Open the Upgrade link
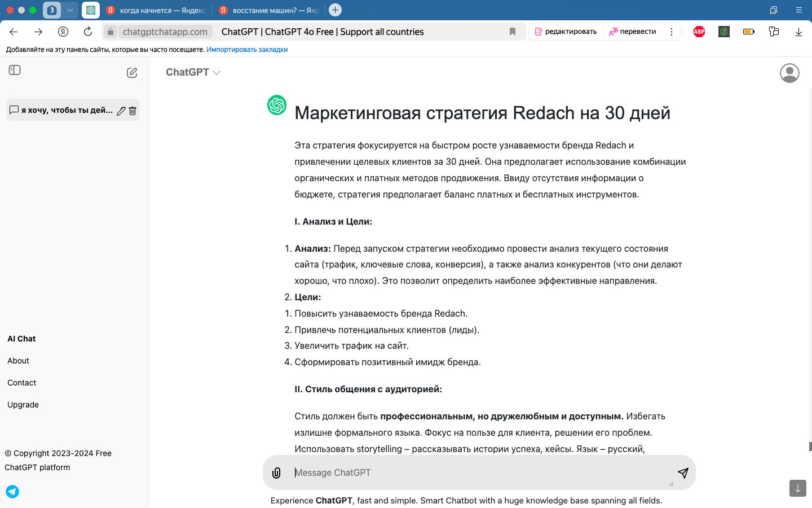812x508 pixels. (x=23, y=405)
